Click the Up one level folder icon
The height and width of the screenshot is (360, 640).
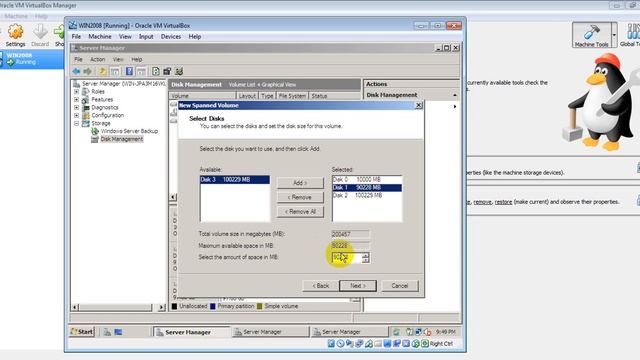pos(102,71)
